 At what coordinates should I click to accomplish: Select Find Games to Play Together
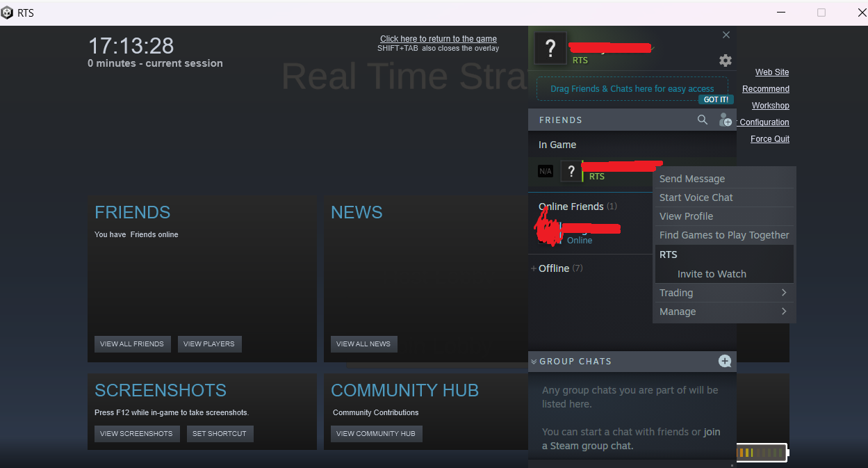click(724, 235)
